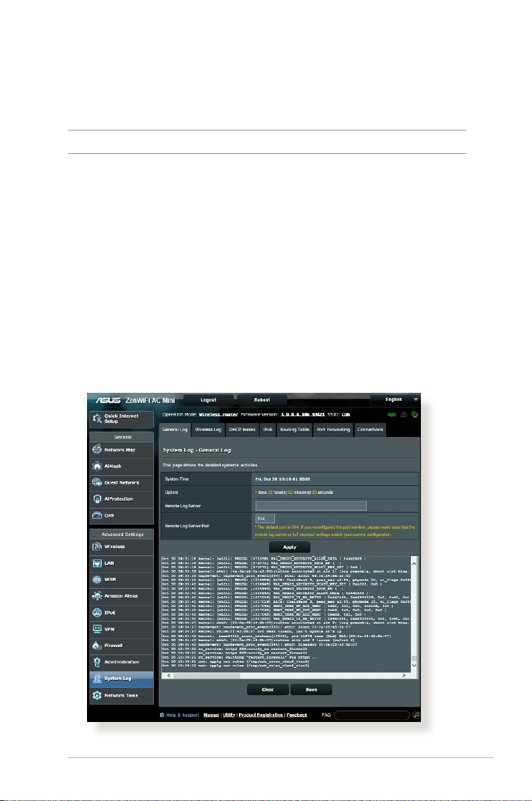
Task: Click the Remote Log Server Port field
Action: (265, 519)
